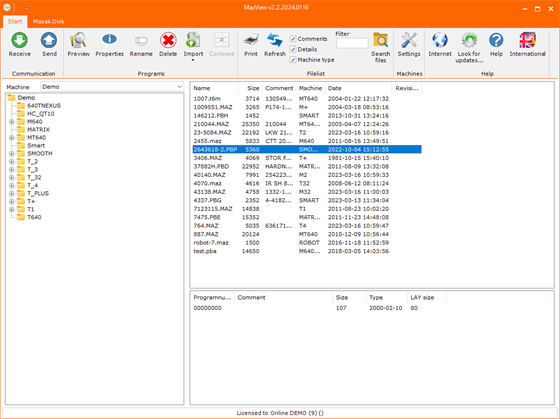Switch to the Mazak Disk tab
This screenshot has height=419, width=560.
click(49, 21)
